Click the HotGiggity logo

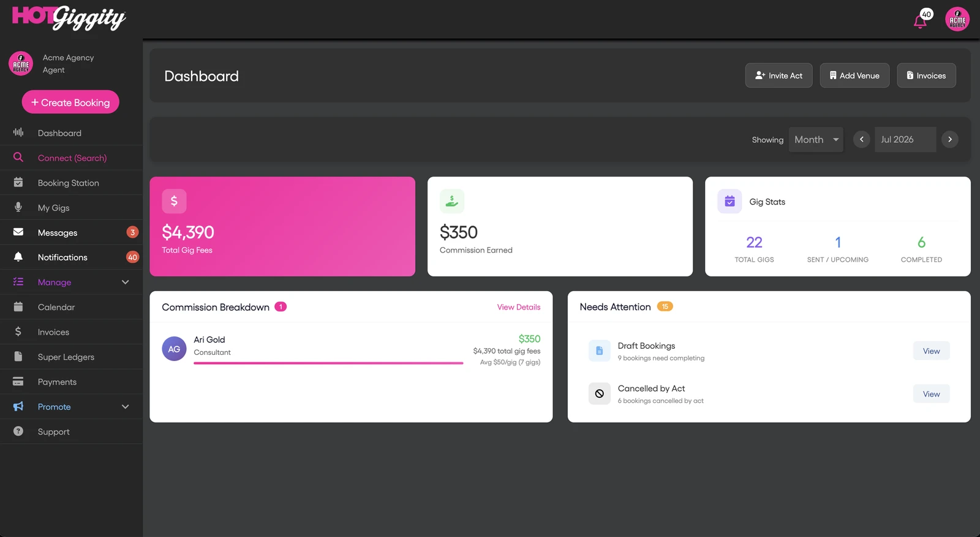(69, 18)
